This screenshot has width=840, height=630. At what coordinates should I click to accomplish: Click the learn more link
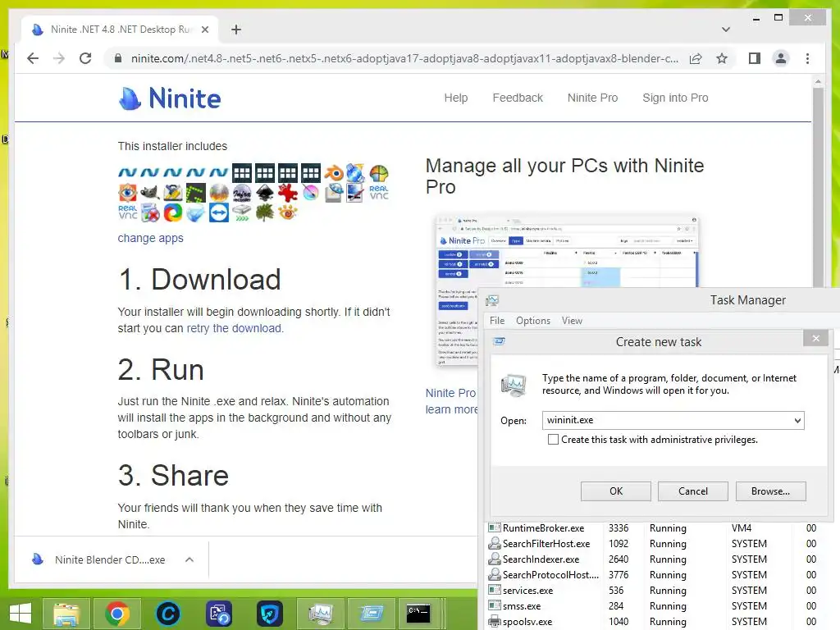[451, 409]
